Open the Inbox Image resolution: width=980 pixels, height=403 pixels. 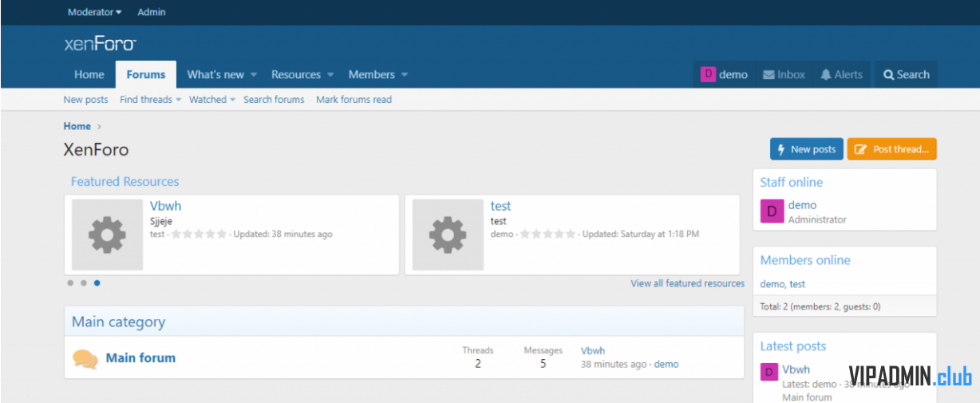tap(784, 74)
